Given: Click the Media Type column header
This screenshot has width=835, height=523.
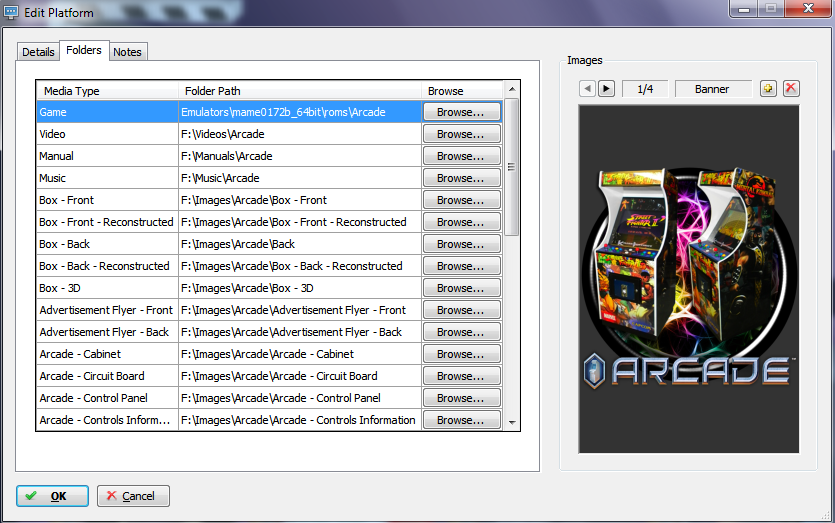Looking at the screenshot, I should pos(108,91).
